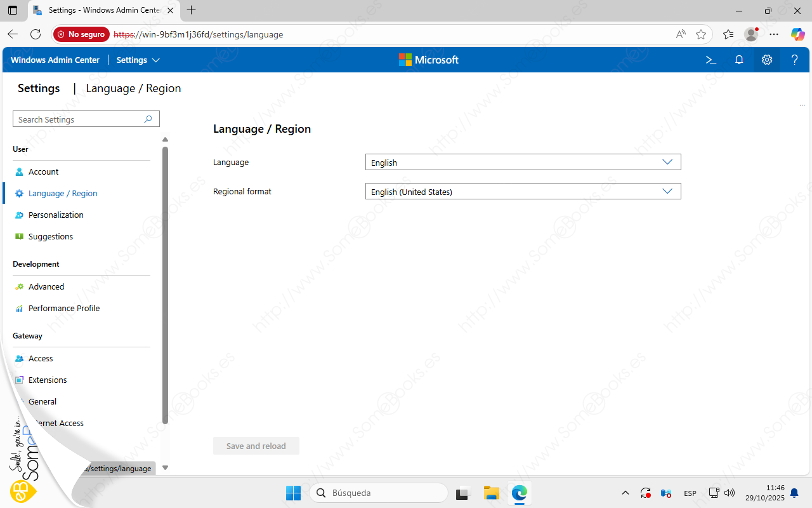Click the browser refresh button

coord(36,34)
